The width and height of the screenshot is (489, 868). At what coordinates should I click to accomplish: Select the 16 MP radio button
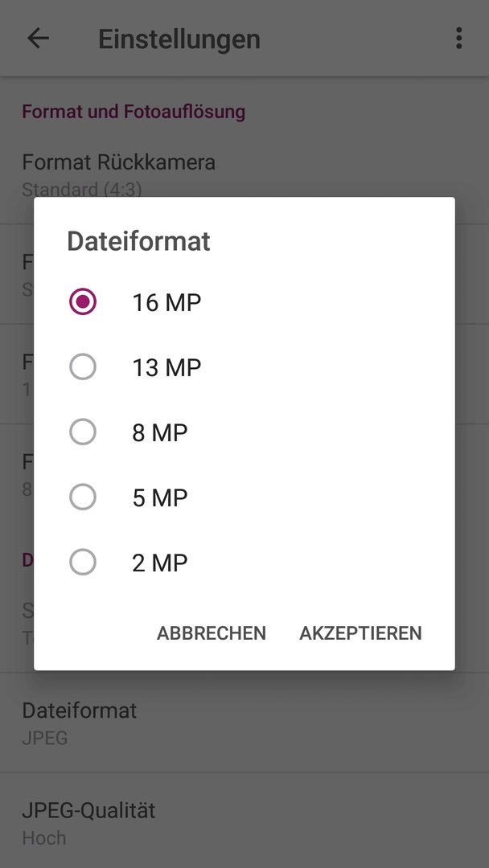point(83,301)
